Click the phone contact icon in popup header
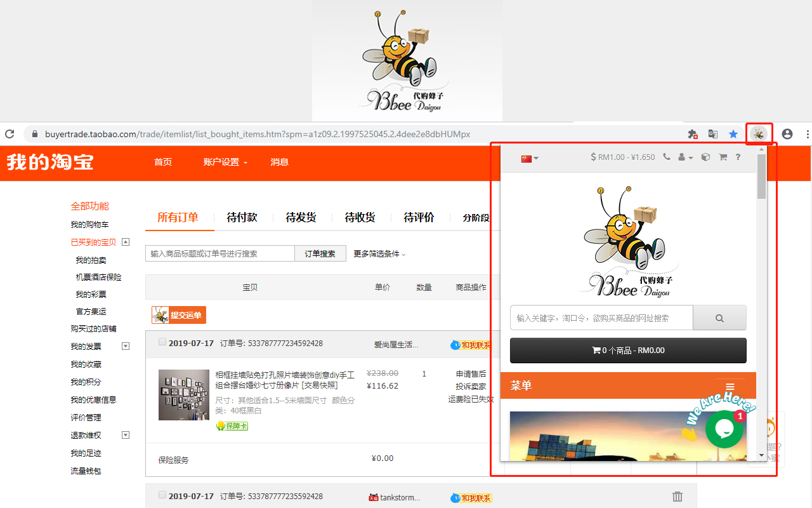This screenshot has width=812, height=508. click(667, 157)
